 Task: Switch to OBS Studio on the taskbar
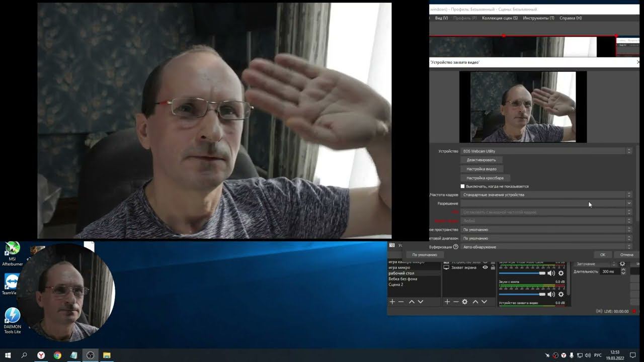(91, 355)
